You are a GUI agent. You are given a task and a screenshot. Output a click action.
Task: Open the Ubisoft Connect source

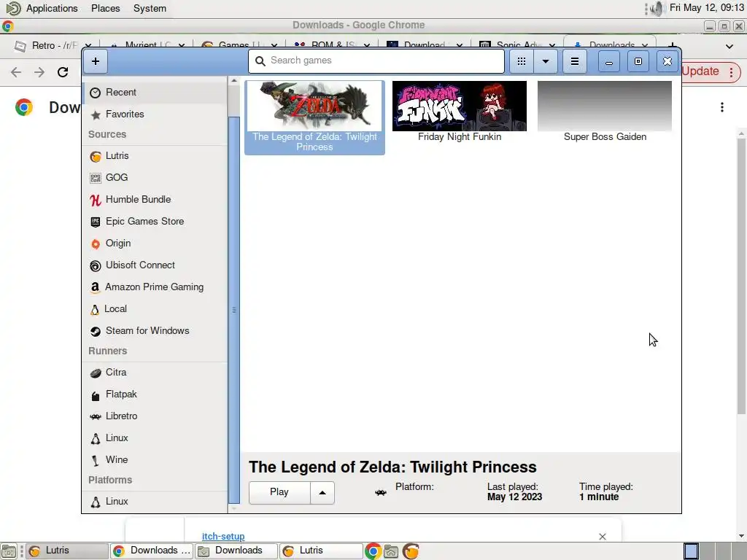tap(155, 265)
